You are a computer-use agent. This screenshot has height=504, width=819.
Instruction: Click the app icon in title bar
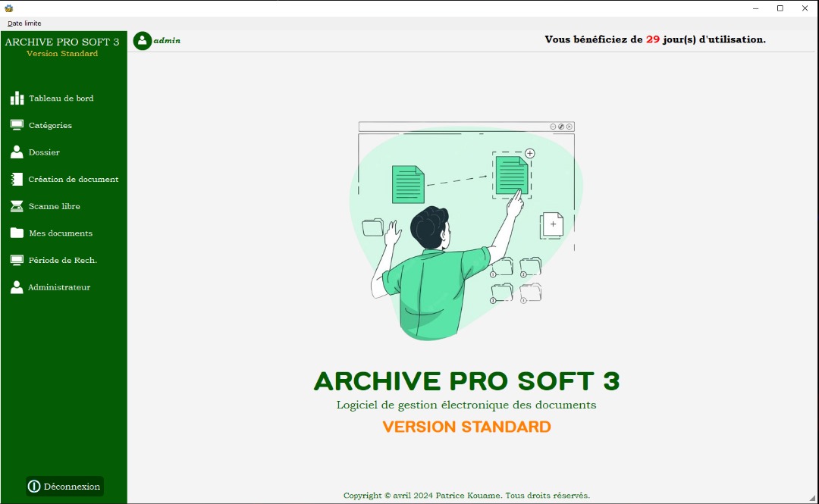coord(9,8)
